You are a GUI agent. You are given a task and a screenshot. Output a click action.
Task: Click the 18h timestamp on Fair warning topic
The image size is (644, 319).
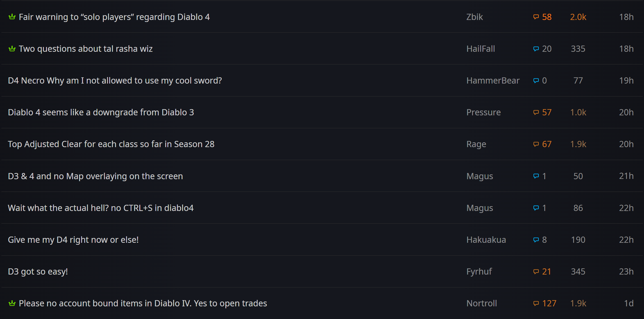pyautogui.click(x=626, y=17)
